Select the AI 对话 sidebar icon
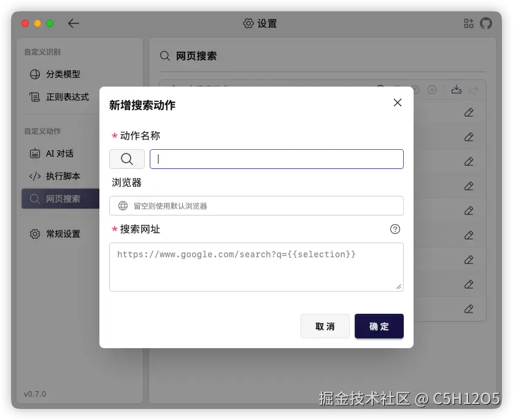This screenshot has width=513, height=420. pyautogui.click(x=36, y=154)
